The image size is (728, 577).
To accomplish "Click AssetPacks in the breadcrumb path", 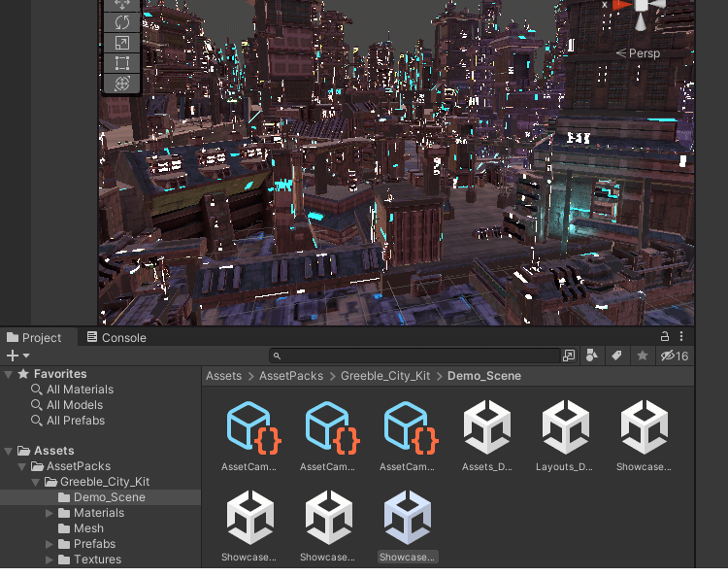I will 290,376.
